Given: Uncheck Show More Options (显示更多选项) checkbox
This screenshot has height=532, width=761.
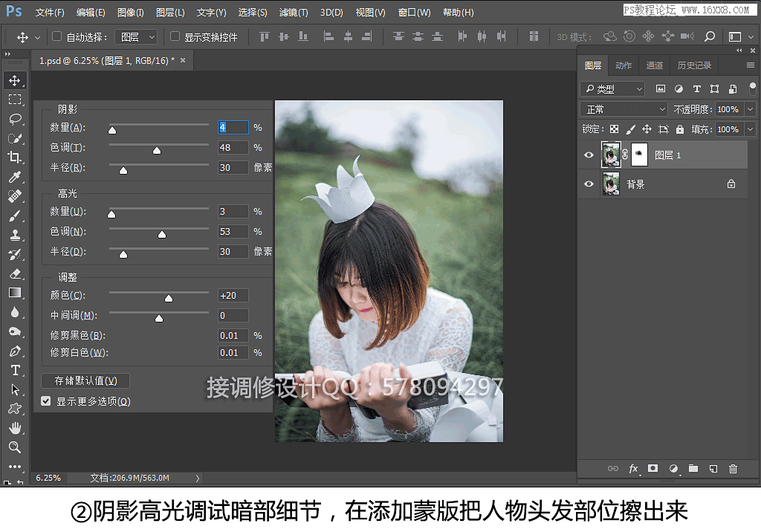Looking at the screenshot, I should [46, 401].
